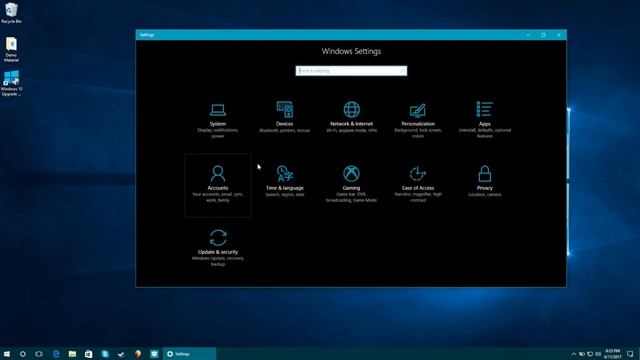Open Network & Internet settings
Image resolution: width=640 pixels, height=360 pixels.
pos(351,120)
